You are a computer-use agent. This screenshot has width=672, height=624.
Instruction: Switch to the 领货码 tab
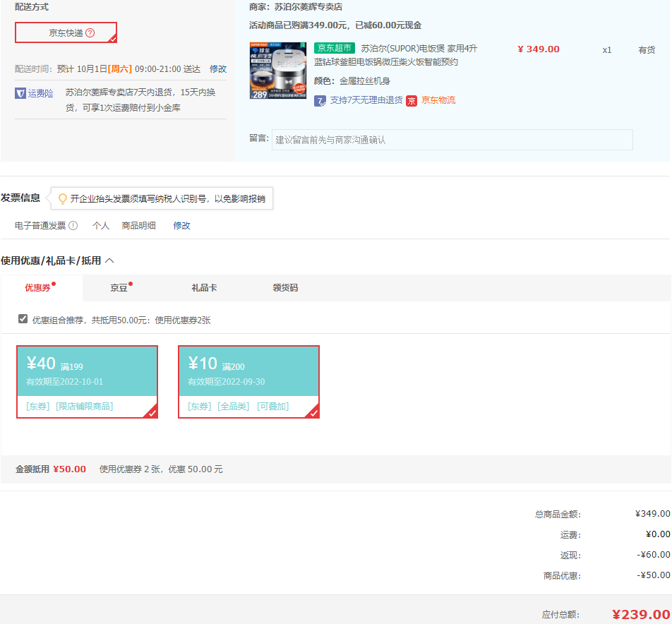point(285,288)
